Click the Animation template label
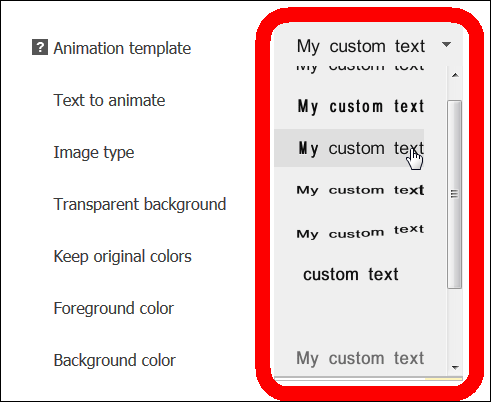Viewport: 491px width, 402px height. point(122,48)
